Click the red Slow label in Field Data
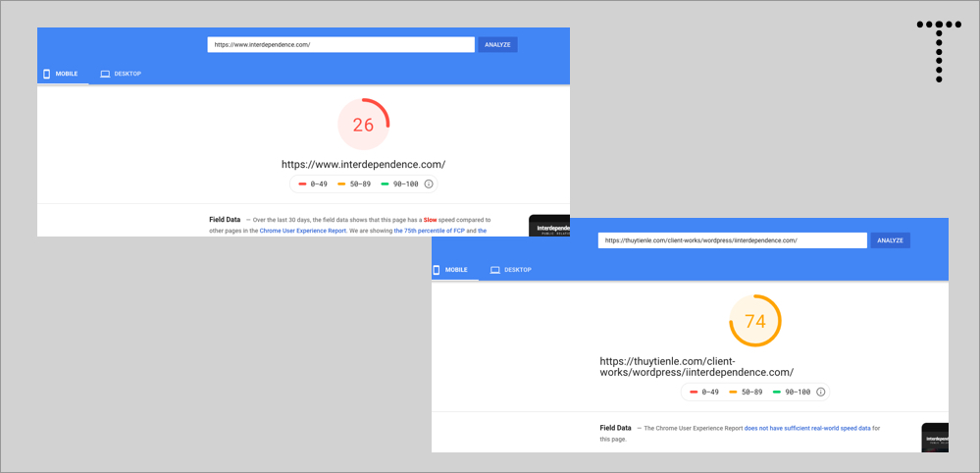This screenshot has width=980, height=473. pyautogui.click(x=430, y=220)
